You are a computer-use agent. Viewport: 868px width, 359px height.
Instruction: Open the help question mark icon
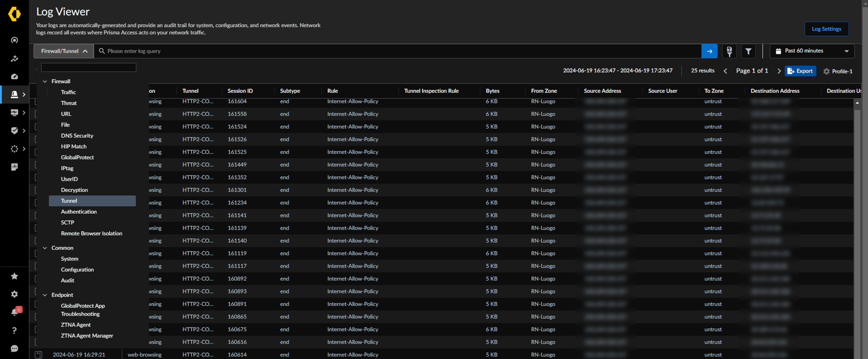pos(14,330)
